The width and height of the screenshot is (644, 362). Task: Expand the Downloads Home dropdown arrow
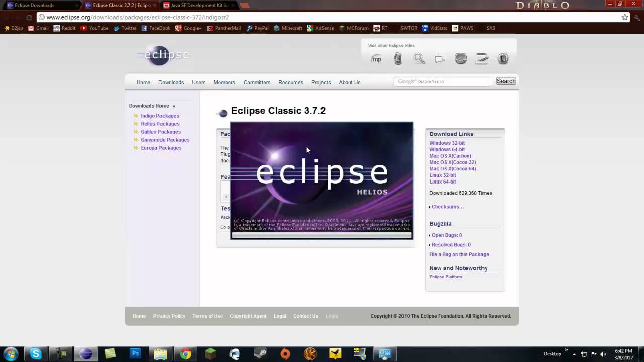click(174, 106)
